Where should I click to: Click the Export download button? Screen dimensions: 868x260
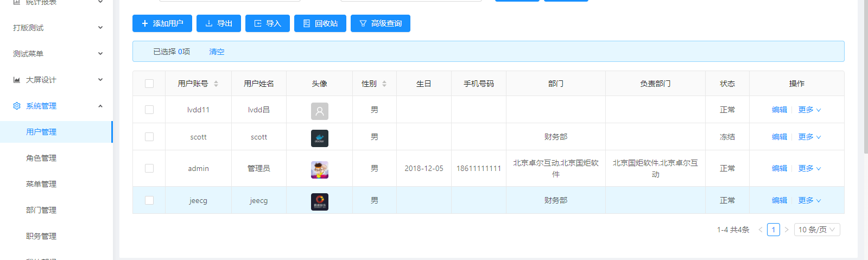click(x=218, y=23)
